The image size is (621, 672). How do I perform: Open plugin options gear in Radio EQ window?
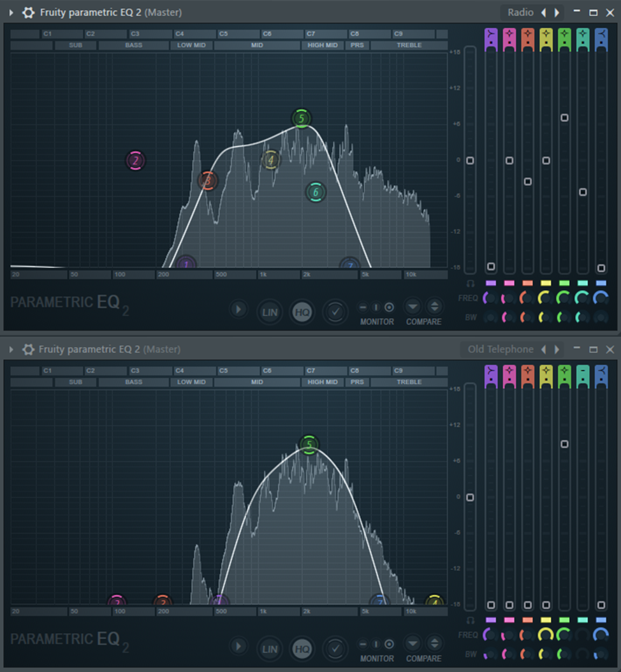[x=28, y=12]
